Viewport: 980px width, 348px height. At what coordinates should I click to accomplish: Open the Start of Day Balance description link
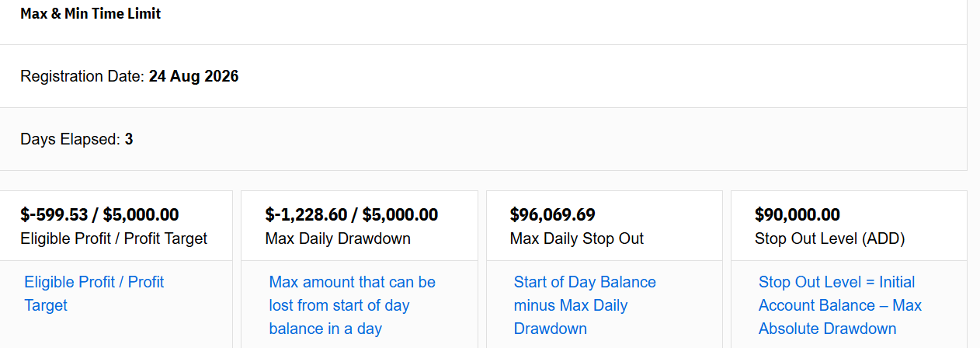click(585, 305)
